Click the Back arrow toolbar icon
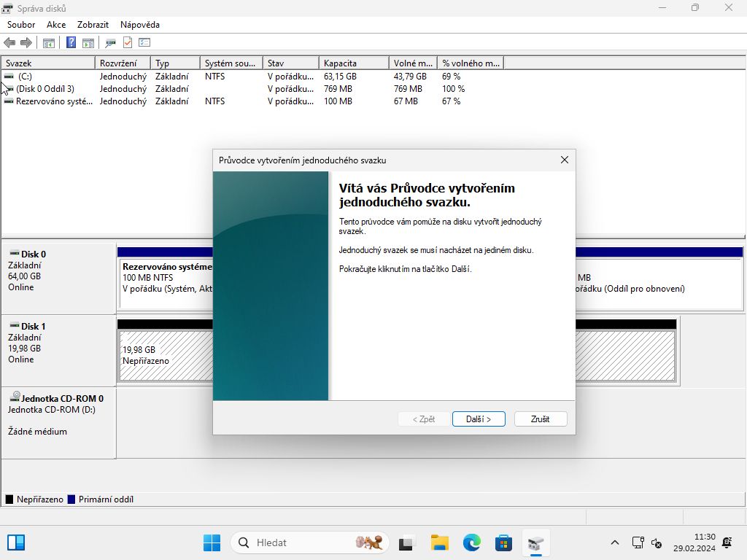The image size is (747, 560). tap(9, 43)
